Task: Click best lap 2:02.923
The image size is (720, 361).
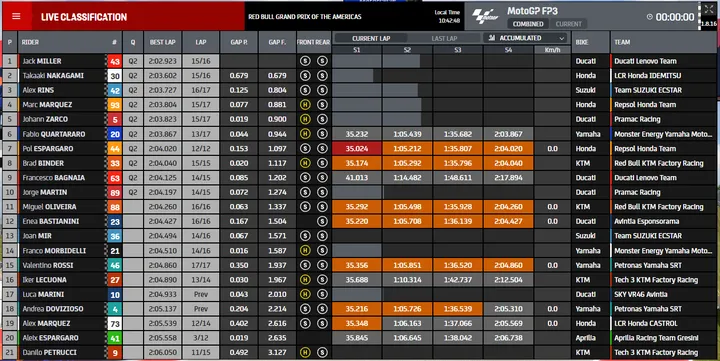Action: point(163,61)
